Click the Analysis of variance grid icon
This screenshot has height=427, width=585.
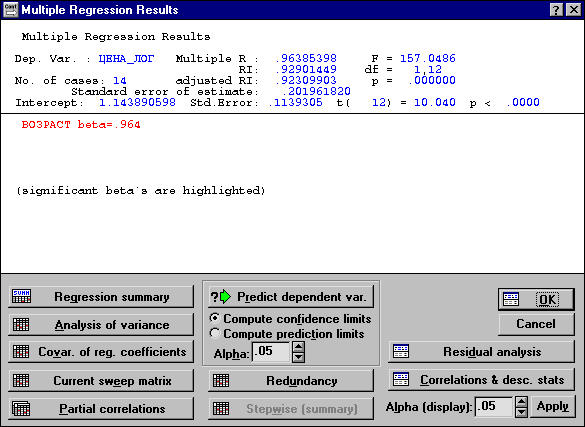21,324
